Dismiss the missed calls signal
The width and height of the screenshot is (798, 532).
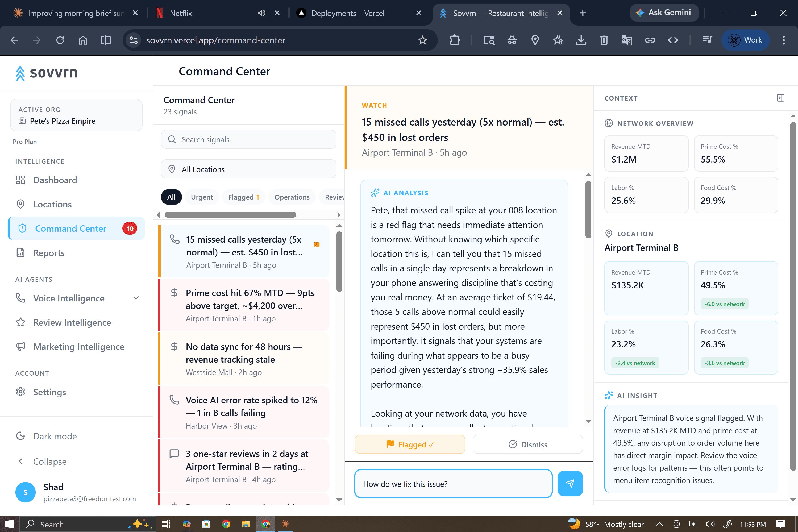point(527,444)
